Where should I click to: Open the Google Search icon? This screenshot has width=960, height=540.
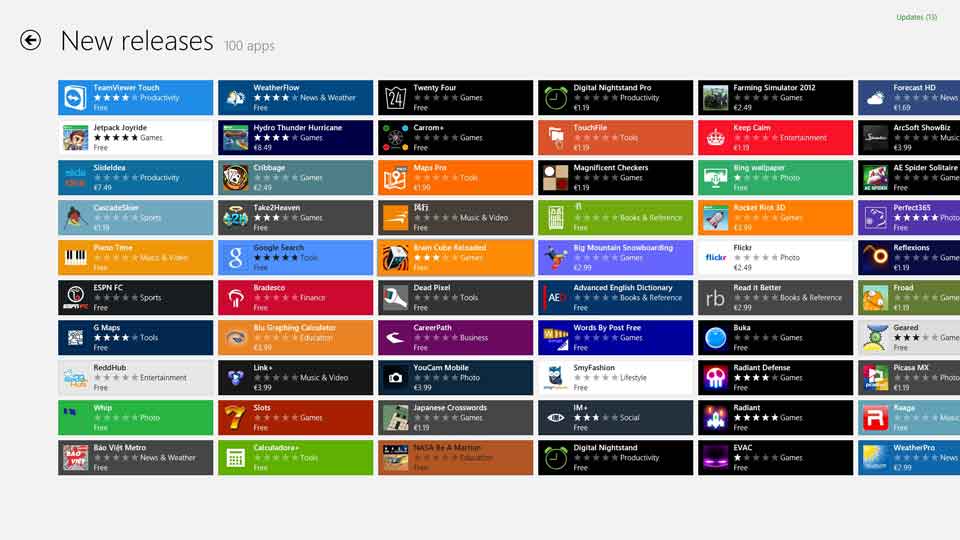click(236, 258)
